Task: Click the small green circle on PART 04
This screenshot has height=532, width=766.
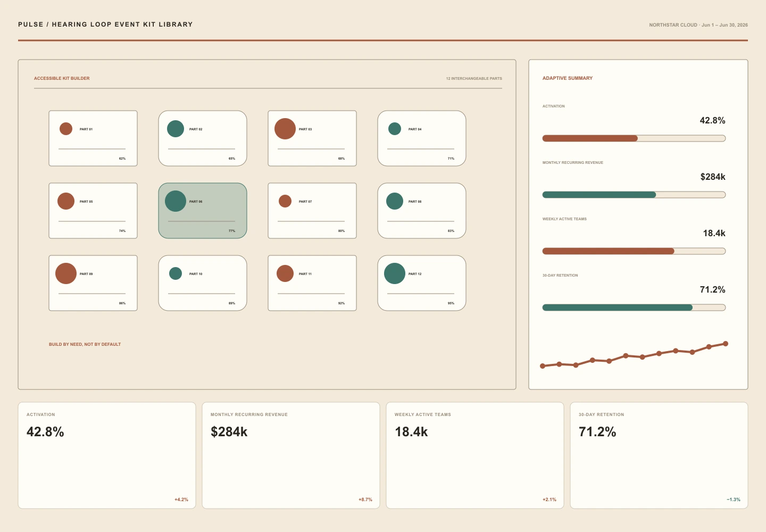Action: click(x=395, y=129)
